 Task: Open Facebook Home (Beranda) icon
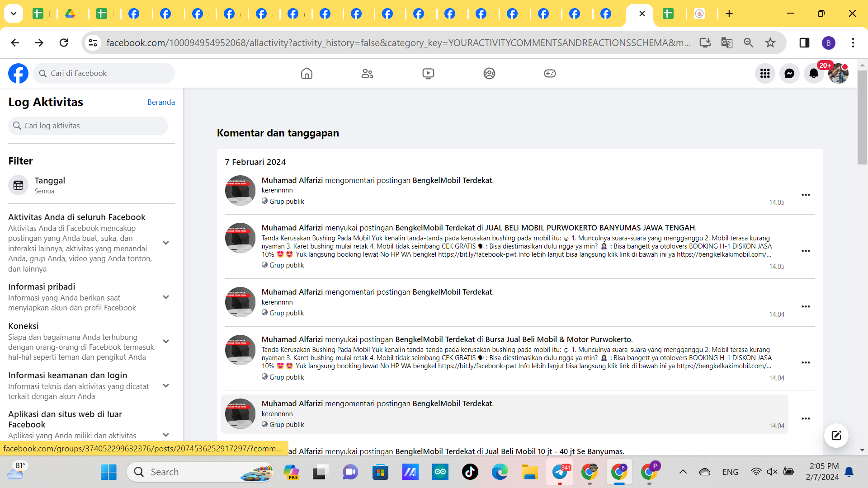(x=307, y=73)
